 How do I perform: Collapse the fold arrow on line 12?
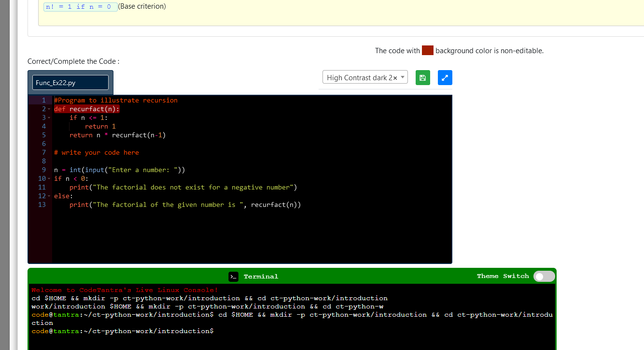pos(50,196)
